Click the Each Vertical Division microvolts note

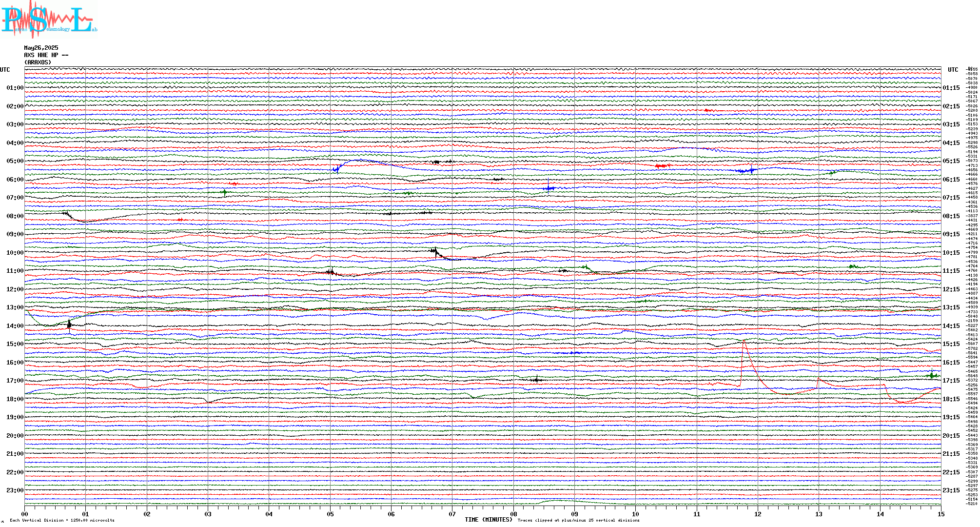pos(62,520)
